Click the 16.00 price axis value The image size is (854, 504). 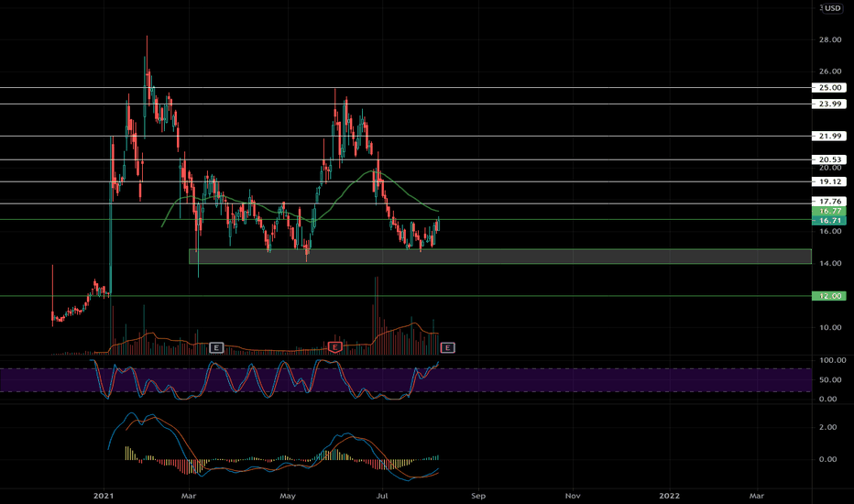(x=830, y=232)
